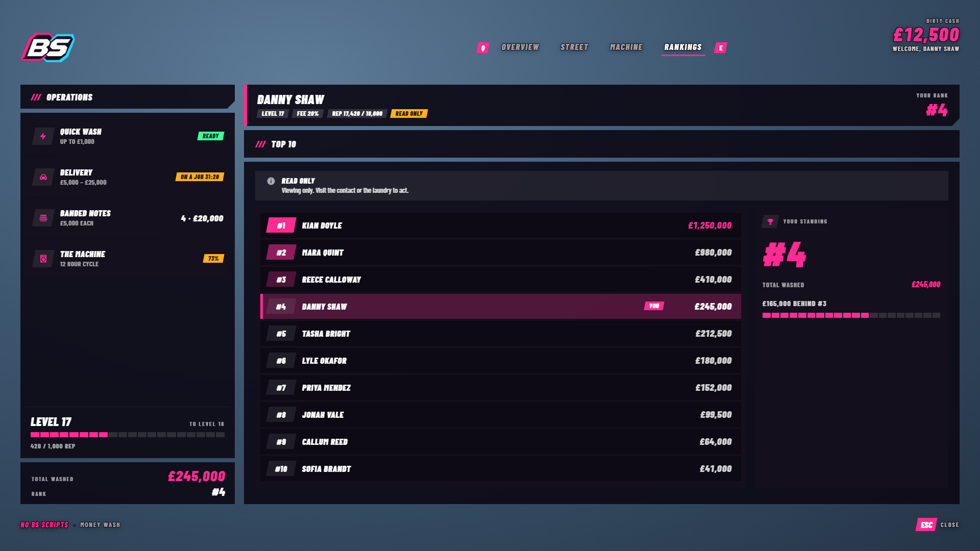
Task: Click the Level 17 rep progress bar
Action: [x=128, y=435]
